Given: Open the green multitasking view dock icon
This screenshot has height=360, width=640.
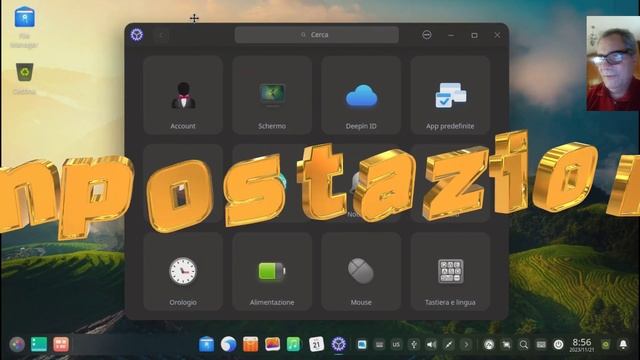Looking at the screenshot, I should tap(39, 344).
